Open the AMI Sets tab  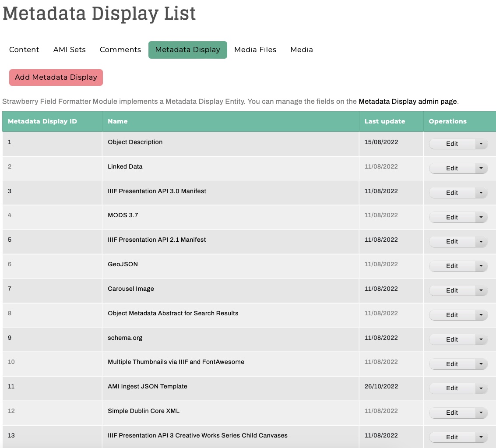click(x=70, y=50)
